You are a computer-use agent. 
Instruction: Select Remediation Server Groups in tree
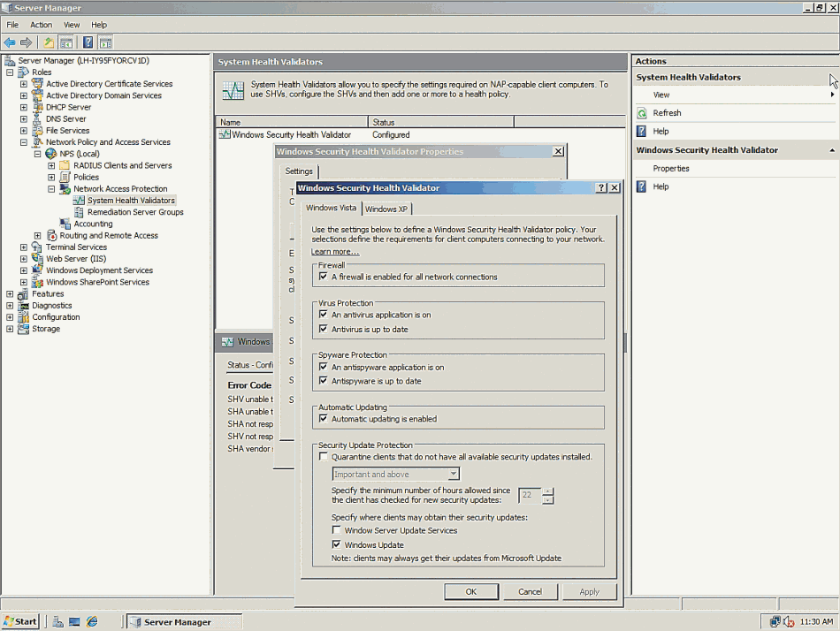point(135,212)
